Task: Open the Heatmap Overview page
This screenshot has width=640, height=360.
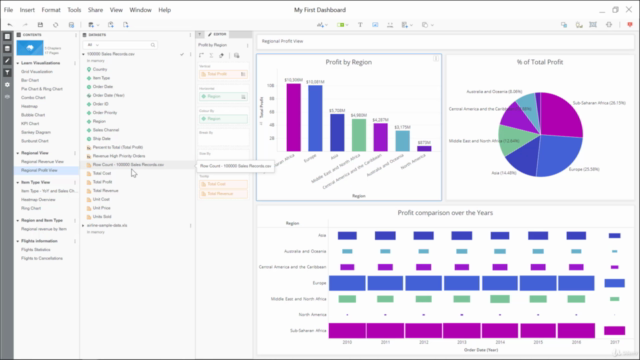Action: (x=38, y=200)
